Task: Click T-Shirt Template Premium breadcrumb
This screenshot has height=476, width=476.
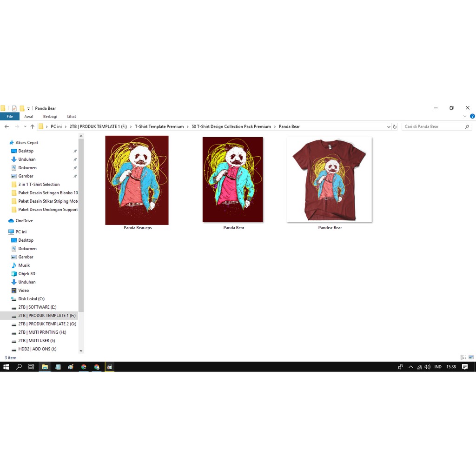Action: 159,126
